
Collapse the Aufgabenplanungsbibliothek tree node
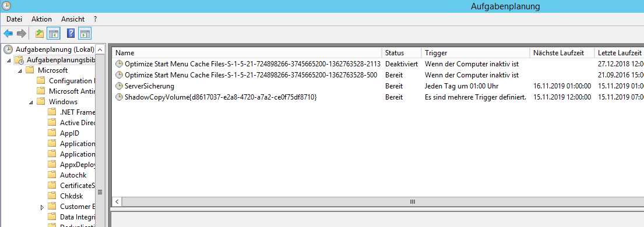pos(9,61)
